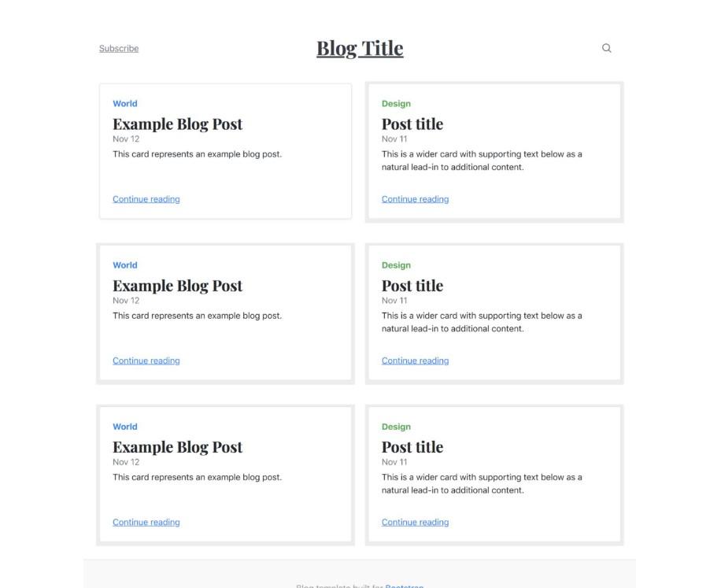Select World on the second row card
This screenshot has height=588, width=721.
pyautogui.click(x=124, y=264)
